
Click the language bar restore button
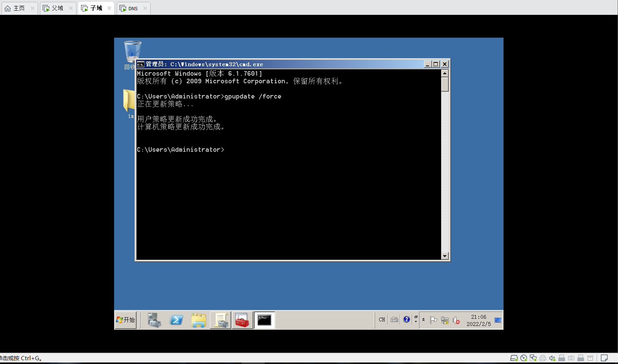point(416,317)
